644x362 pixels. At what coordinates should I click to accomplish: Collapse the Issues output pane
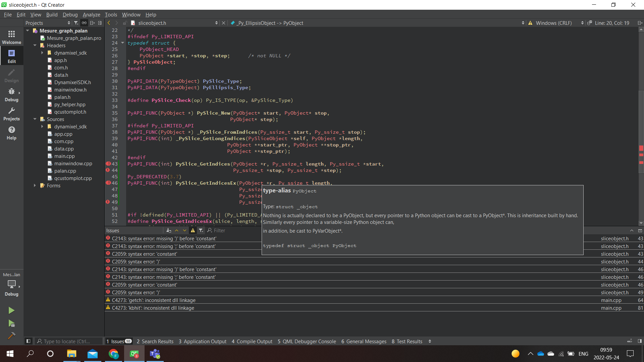(x=640, y=230)
